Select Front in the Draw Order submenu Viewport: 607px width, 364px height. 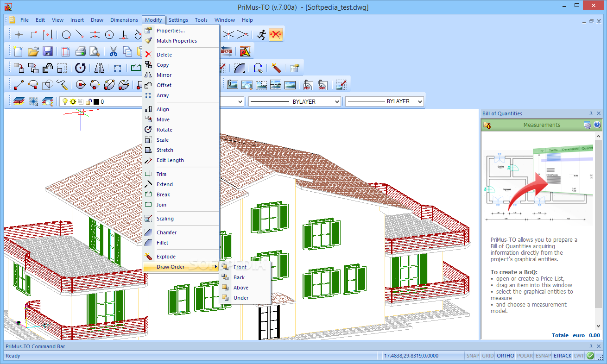[x=245, y=267]
